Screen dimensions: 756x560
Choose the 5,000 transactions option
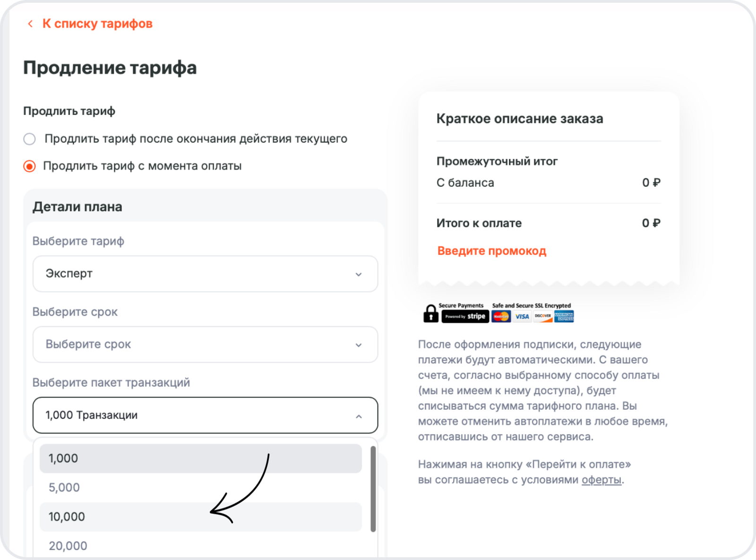[x=200, y=488]
